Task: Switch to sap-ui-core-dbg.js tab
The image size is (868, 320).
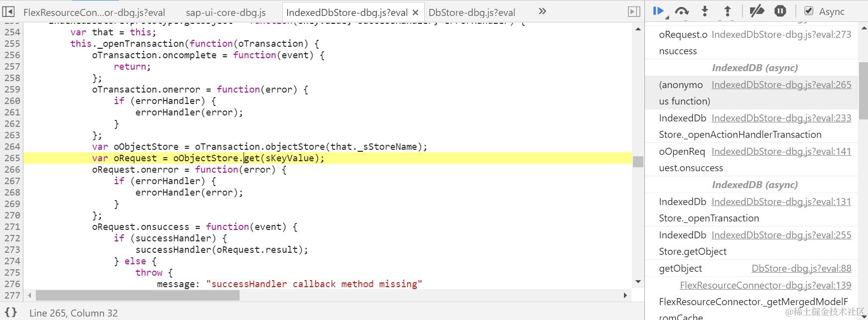Action: (226, 12)
